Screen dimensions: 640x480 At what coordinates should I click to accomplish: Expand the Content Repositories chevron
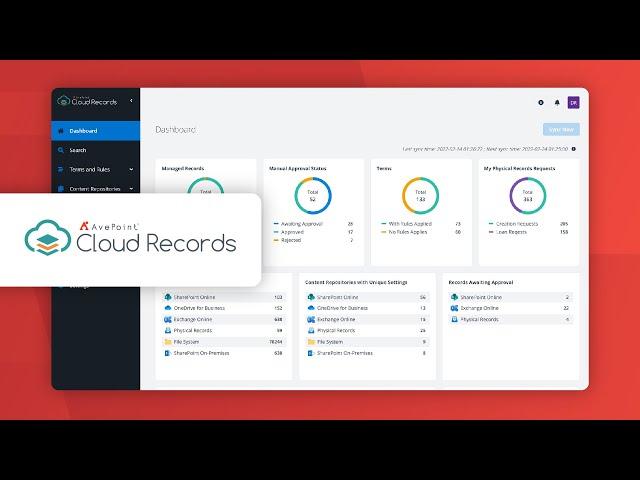pos(131,189)
